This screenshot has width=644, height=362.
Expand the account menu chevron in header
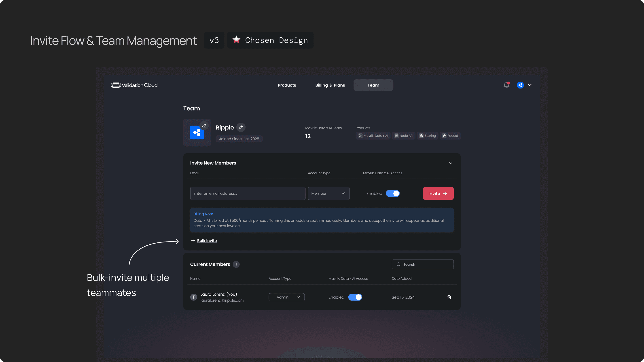[x=530, y=85]
